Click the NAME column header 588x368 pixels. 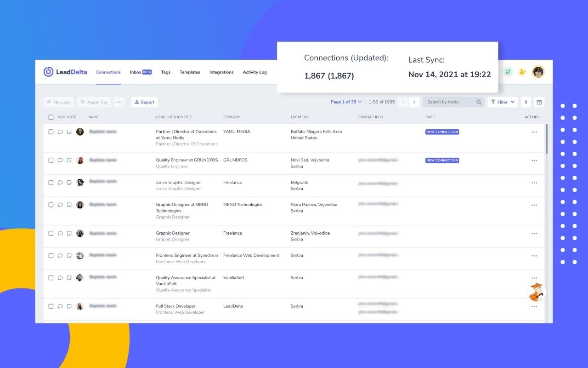click(x=94, y=117)
